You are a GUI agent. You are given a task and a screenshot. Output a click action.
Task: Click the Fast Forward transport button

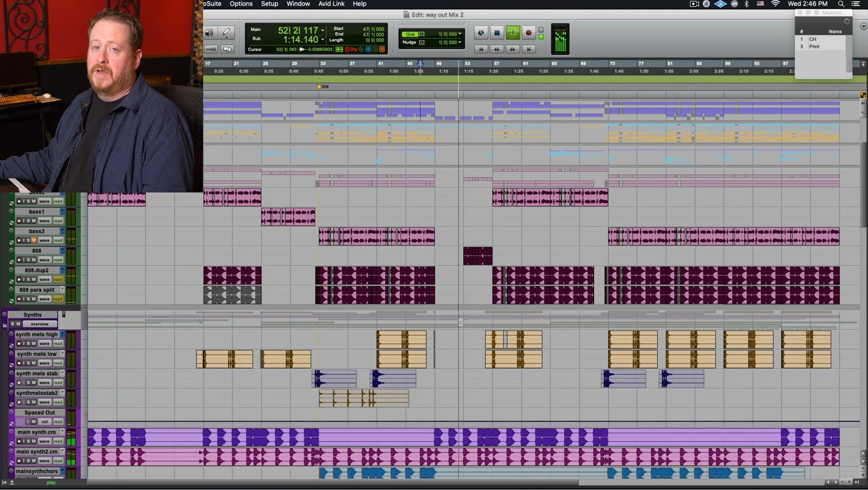tap(513, 49)
